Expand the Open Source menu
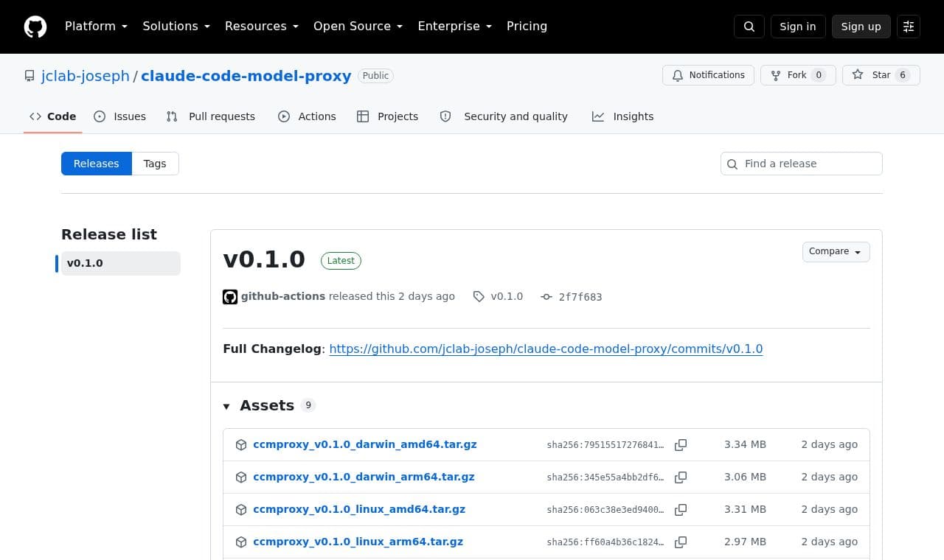Viewport: 944px width, 560px height. coord(358,27)
